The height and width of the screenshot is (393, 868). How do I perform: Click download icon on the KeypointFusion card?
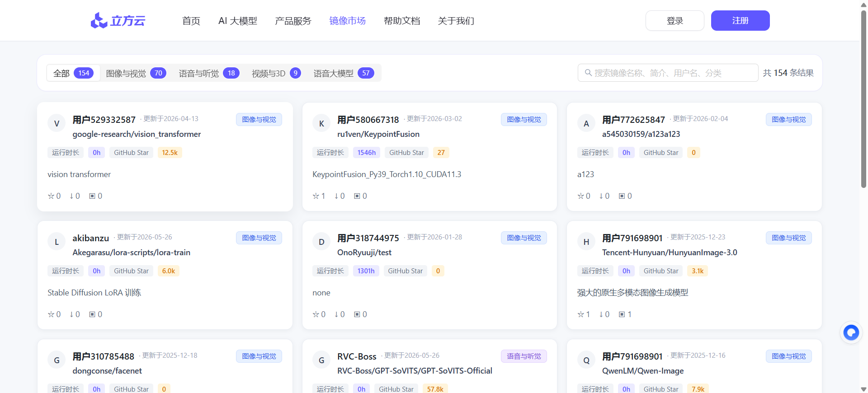[336, 196]
